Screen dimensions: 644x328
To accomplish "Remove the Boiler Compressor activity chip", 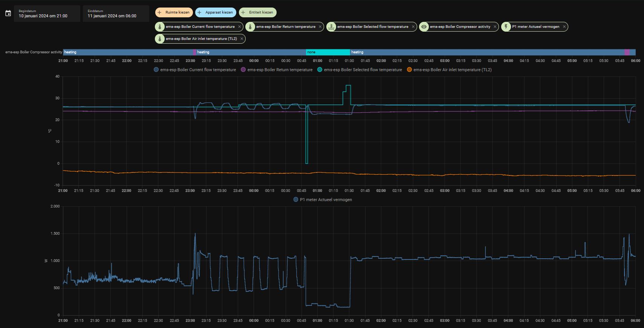I will pos(495,27).
